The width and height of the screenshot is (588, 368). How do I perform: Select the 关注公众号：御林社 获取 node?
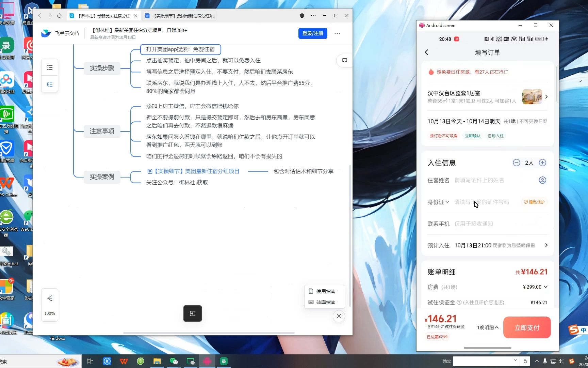(177, 183)
